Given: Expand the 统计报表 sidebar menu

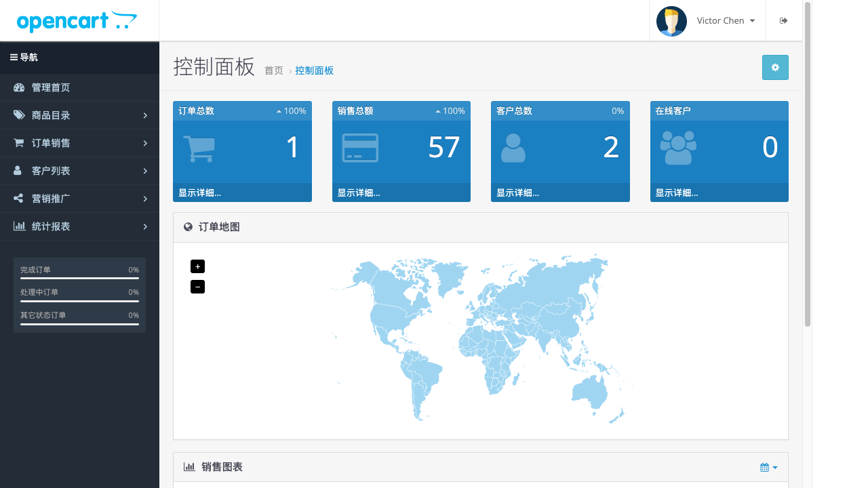Looking at the screenshot, I should click(x=79, y=226).
